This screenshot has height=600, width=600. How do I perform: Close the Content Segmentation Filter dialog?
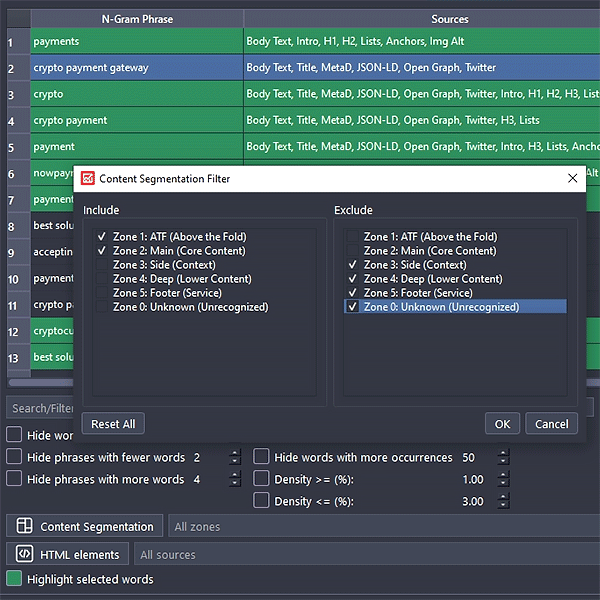(573, 179)
